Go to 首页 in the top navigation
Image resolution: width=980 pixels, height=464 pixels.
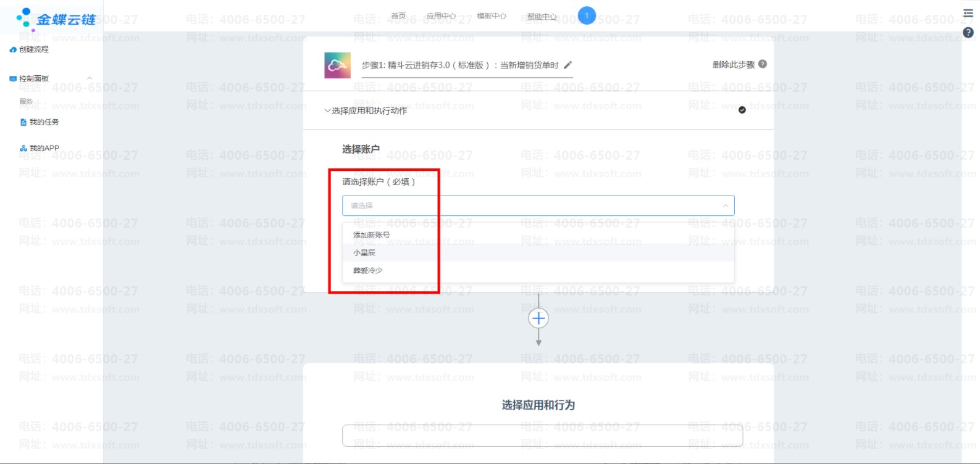398,16
